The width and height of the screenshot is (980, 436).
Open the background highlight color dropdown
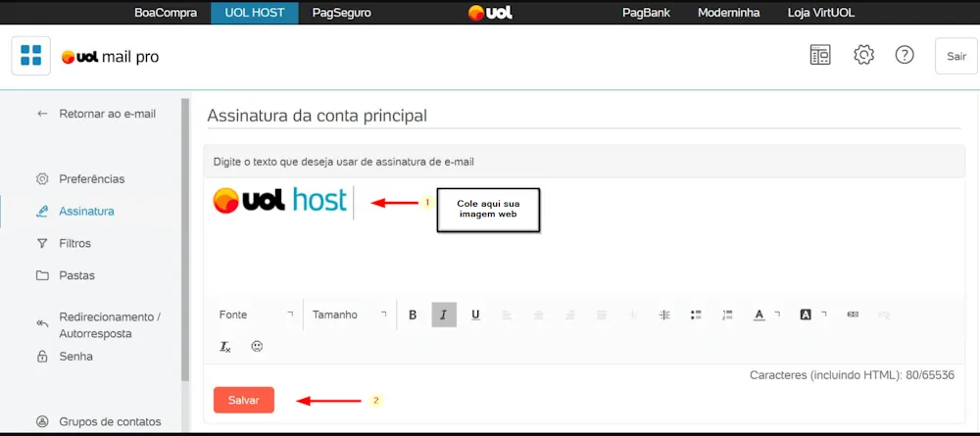tap(813, 315)
